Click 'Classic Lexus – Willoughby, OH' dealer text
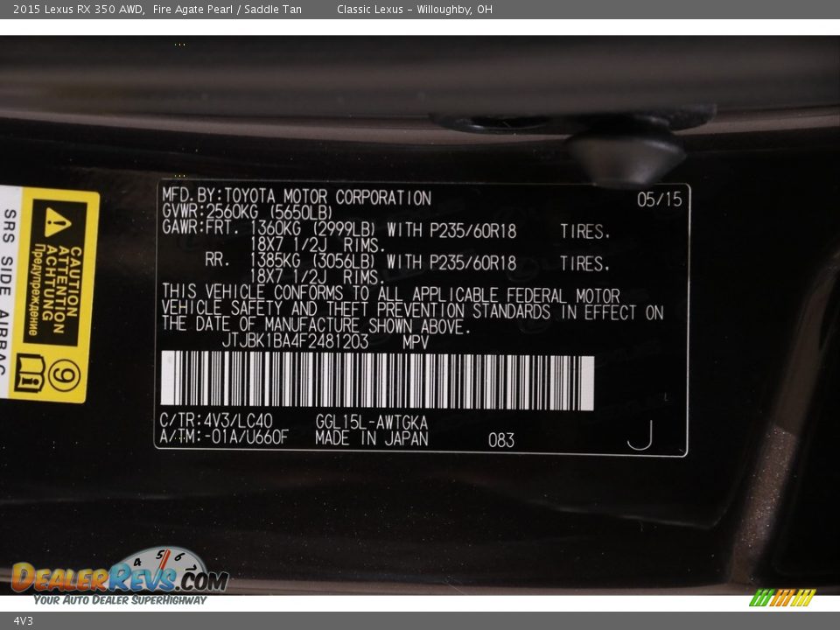840x630 pixels. click(415, 9)
